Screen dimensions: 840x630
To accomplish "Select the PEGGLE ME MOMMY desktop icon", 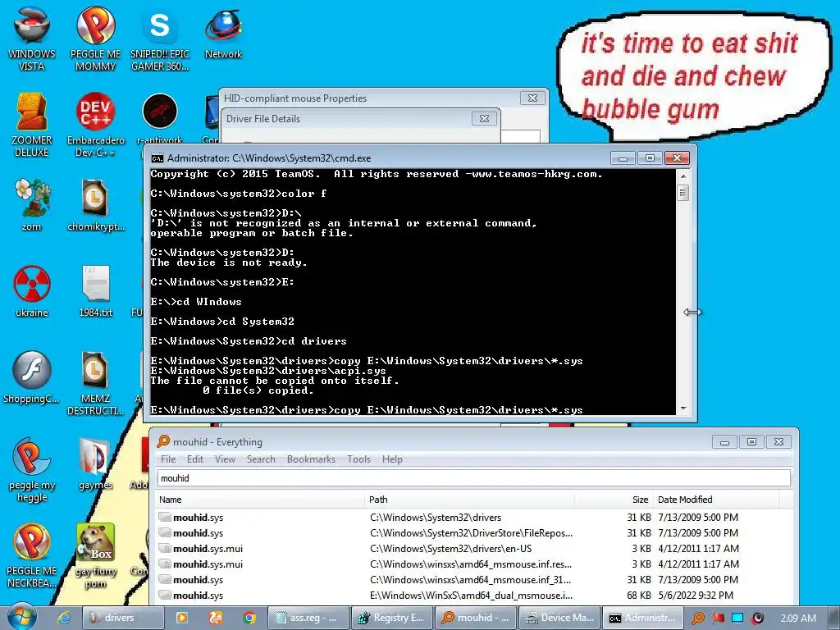I will pyautogui.click(x=95, y=39).
